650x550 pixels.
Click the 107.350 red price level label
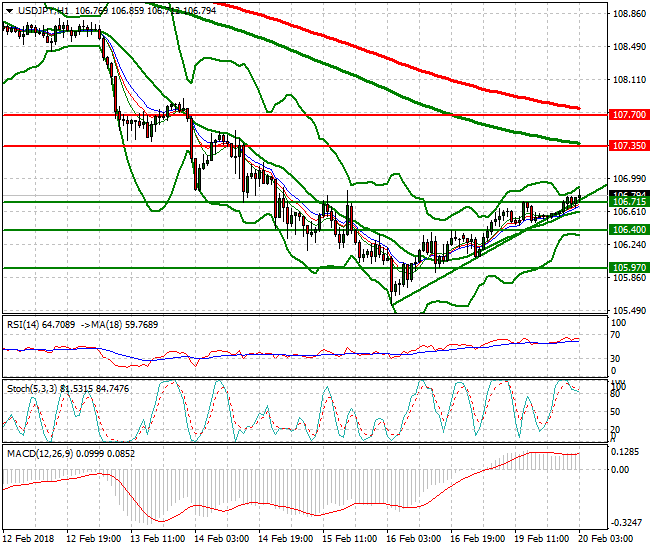point(629,146)
